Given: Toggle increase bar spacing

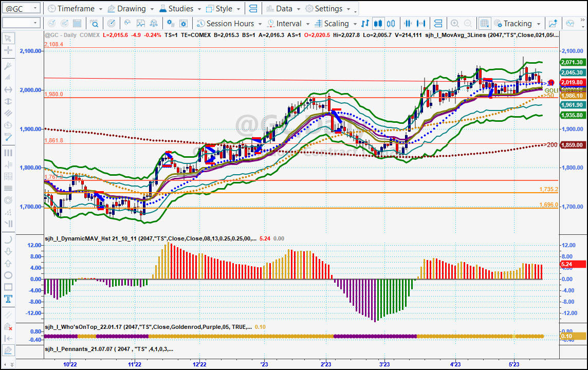Looking at the screenshot, I should click(421, 24).
